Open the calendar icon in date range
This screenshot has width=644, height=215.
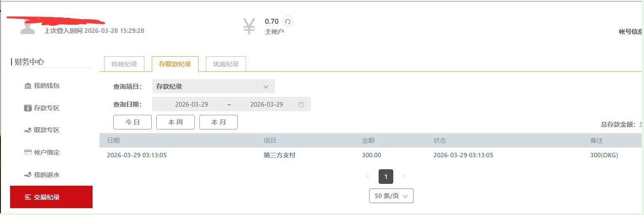[x=301, y=104]
